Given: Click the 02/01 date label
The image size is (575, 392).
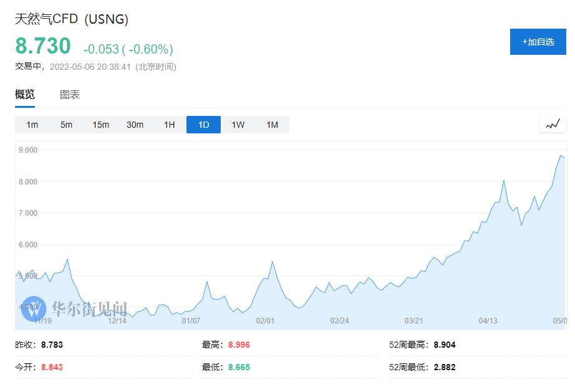Looking at the screenshot, I should coord(265,321).
